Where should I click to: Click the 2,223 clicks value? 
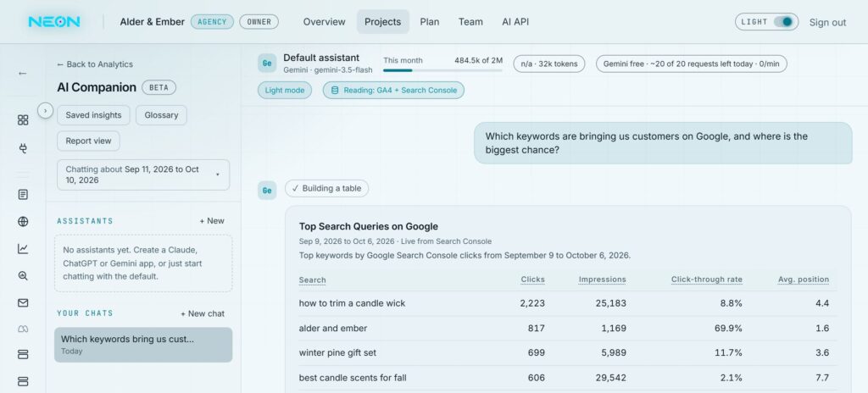tap(532, 303)
